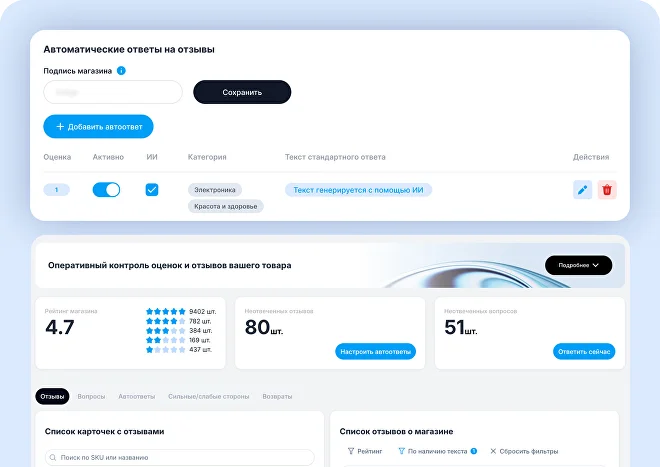Switch to the Вопросы tab
The width and height of the screenshot is (660, 467).
pyautogui.click(x=91, y=396)
